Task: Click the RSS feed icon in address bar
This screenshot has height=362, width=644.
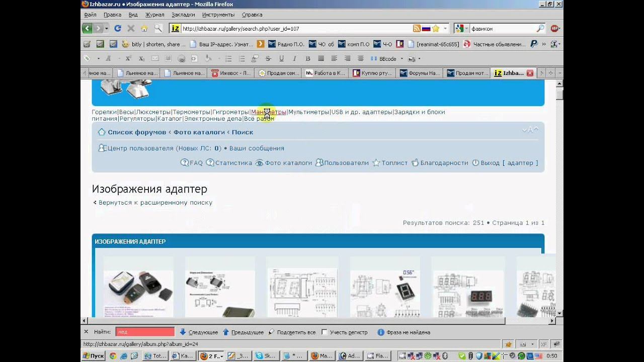Action: click(417, 29)
